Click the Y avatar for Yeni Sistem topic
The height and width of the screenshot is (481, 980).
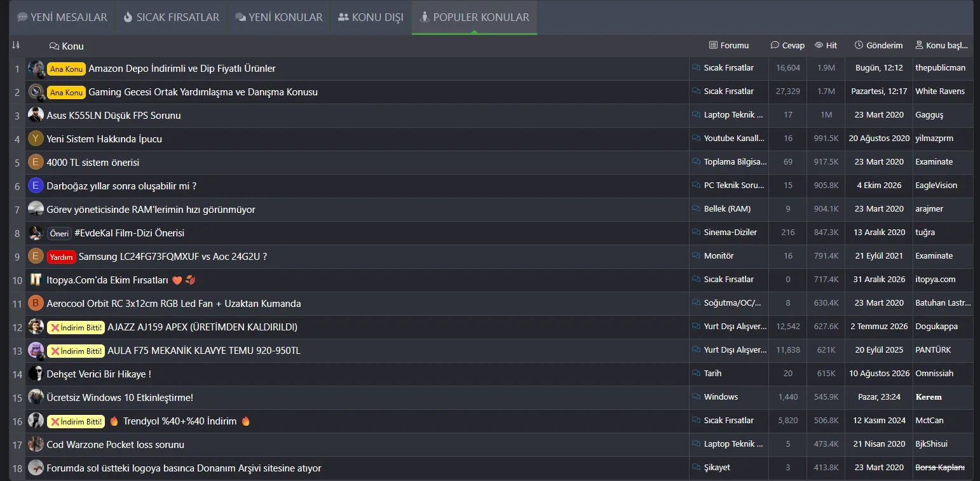click(36, 139)
